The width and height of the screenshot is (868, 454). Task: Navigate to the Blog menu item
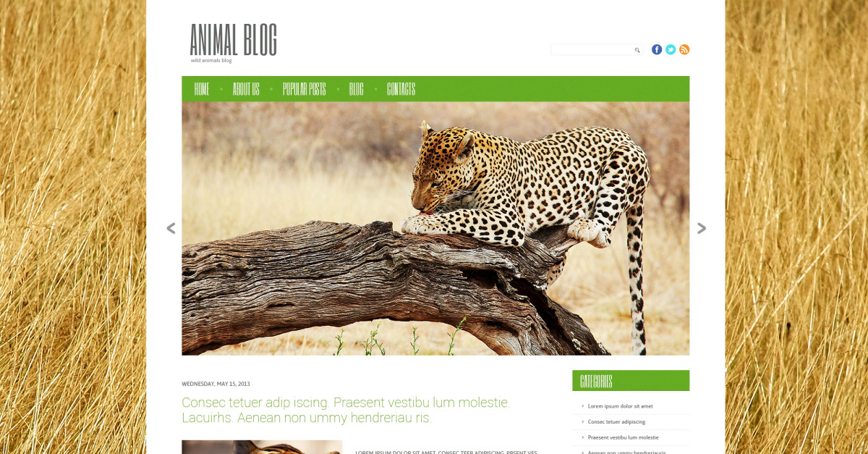click(x=356, y=89)
